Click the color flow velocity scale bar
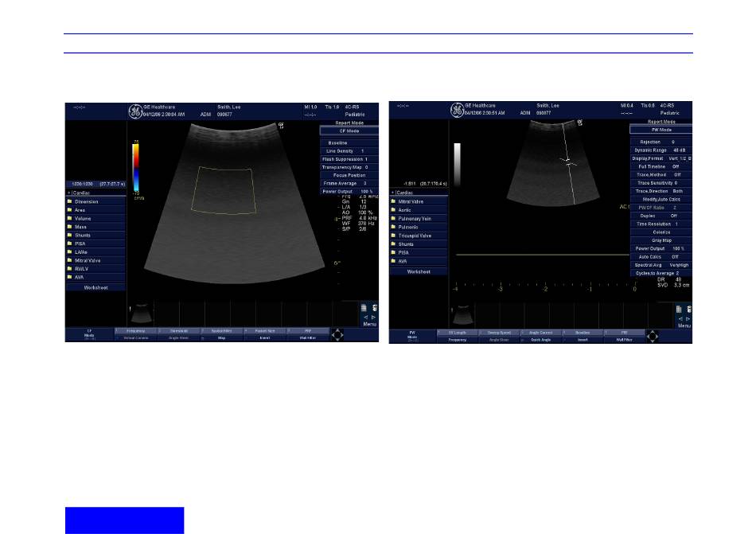This screenshot has height=534, width=756. pyautogui.click(x=136, y=167)
